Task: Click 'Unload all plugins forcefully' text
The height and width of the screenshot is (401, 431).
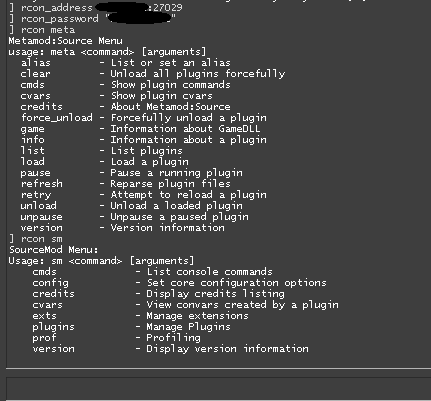Action: [x=198, y=74]
